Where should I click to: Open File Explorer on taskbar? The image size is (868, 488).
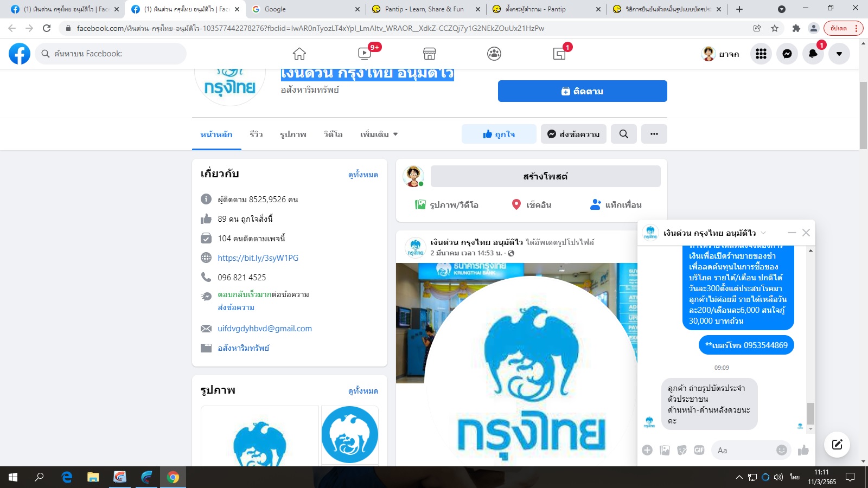tap(93, 477)
